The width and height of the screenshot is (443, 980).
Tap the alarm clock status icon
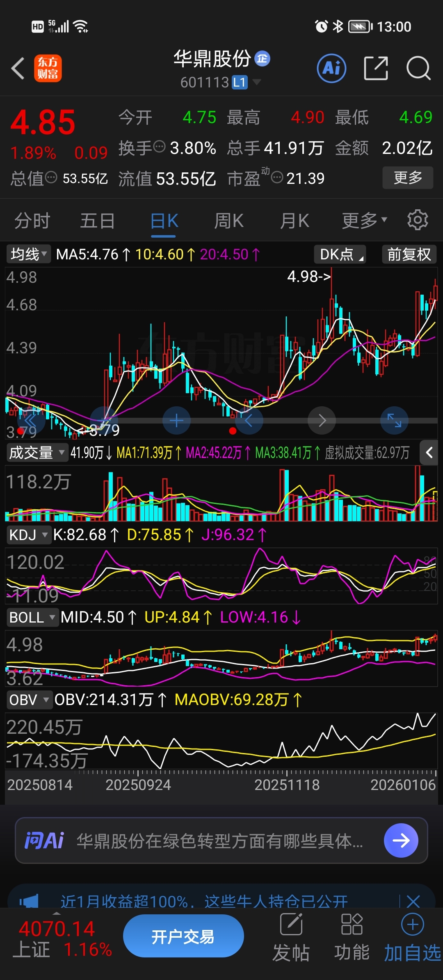(x=321, y=27)
